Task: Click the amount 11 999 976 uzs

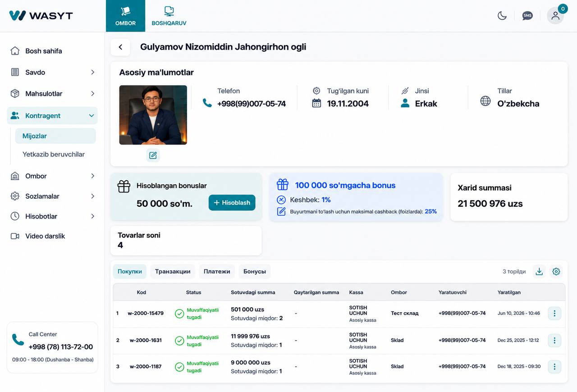Action: [x=250, y=336]
